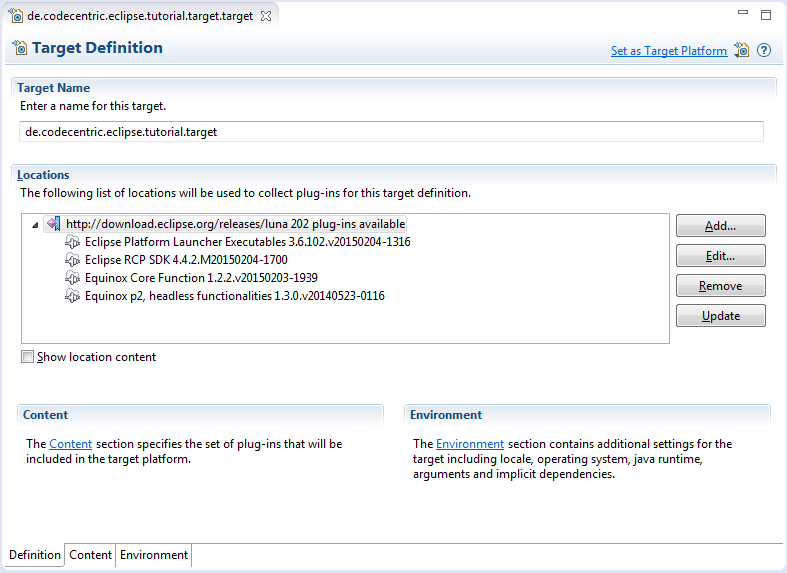
Task: Click the target name text field
Action: tap(391, 132)
